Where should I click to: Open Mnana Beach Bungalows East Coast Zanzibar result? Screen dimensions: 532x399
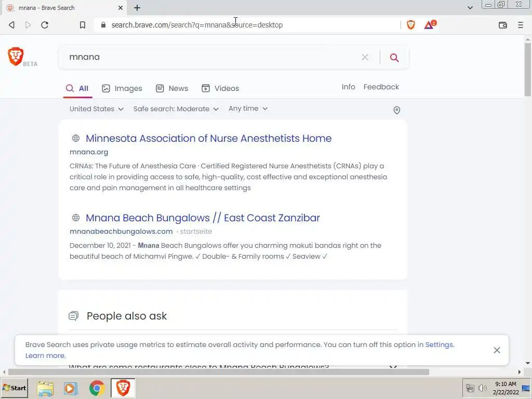(203, 218)
